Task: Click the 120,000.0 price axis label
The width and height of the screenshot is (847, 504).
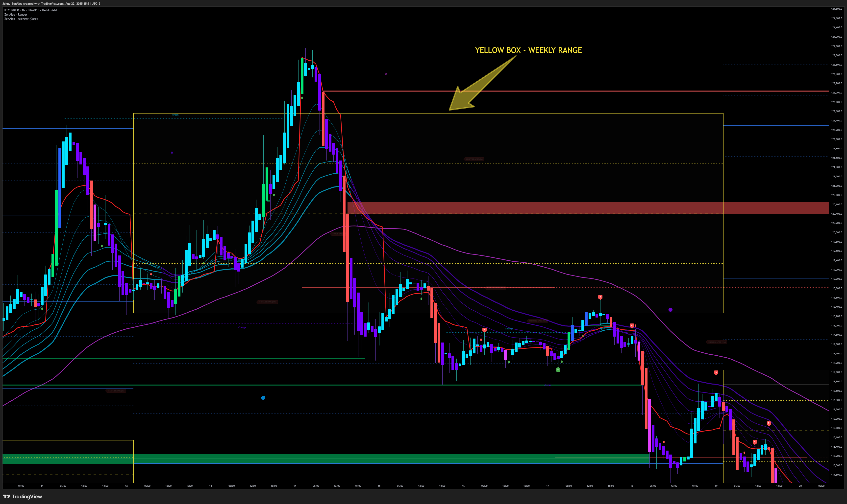Action: click(x=836, y=232)
